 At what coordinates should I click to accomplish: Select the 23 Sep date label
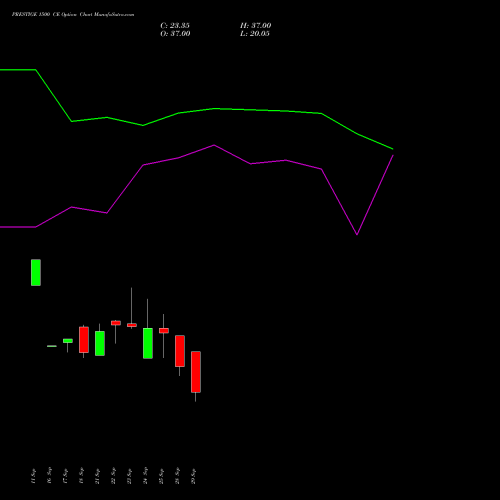click(129, 476)
